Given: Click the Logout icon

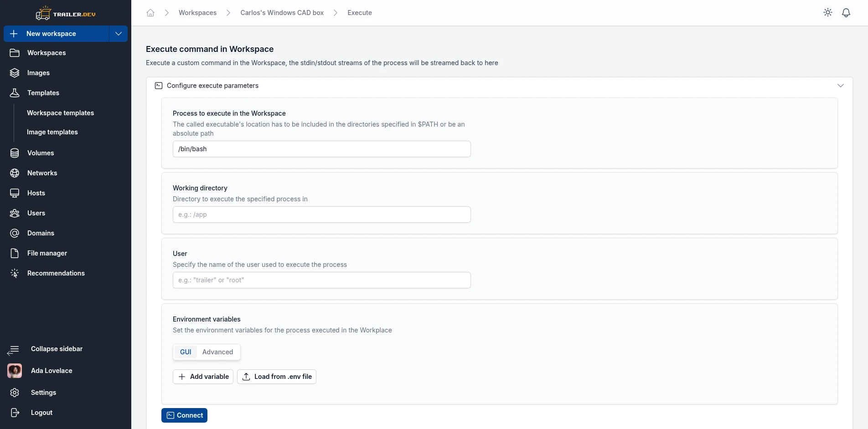Looking at the screenshot, I should [15, 413].
